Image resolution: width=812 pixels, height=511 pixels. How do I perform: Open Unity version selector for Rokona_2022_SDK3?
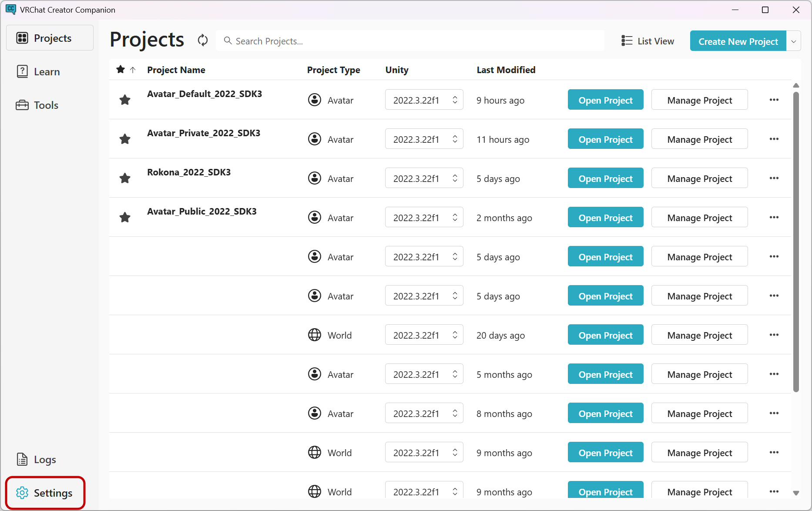click(x=424, y=178)
